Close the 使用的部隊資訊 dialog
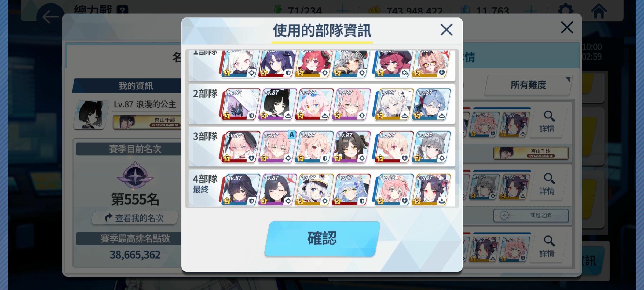Screen dimensions: 644x290 pos(447,30)
